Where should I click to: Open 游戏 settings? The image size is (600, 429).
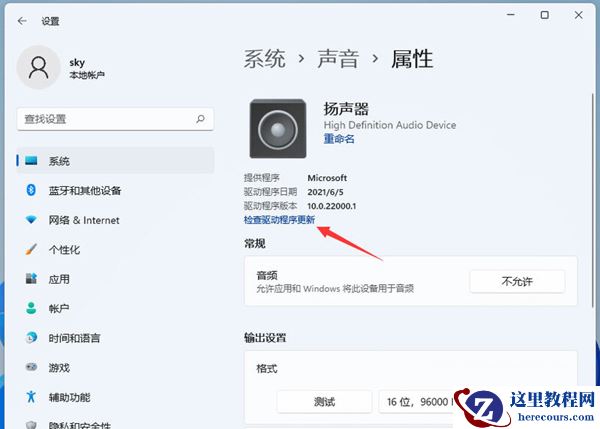coord(115,367)
